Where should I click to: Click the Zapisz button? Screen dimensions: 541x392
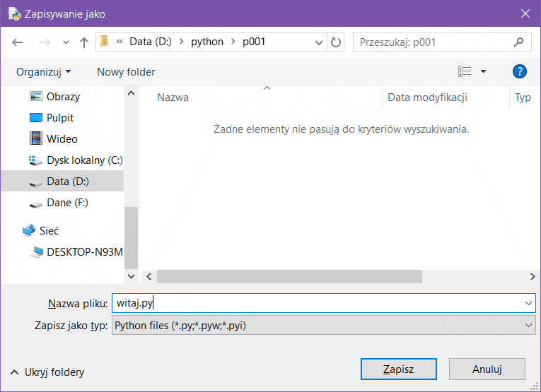click(398, 369)
